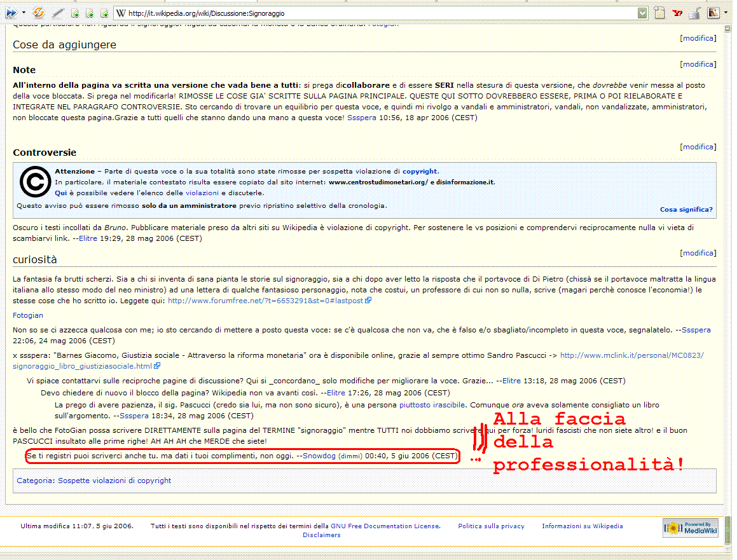Click the 'Cose da aggiungere' heading
The height and width of the screenshot is (560, 737).
(64, 44)
